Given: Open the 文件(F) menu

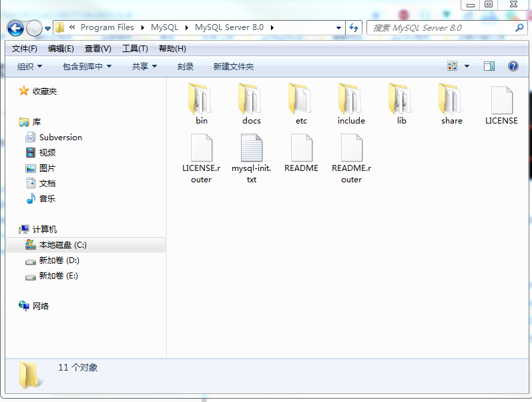Looking at the screenshot, I should click(25, 49).
